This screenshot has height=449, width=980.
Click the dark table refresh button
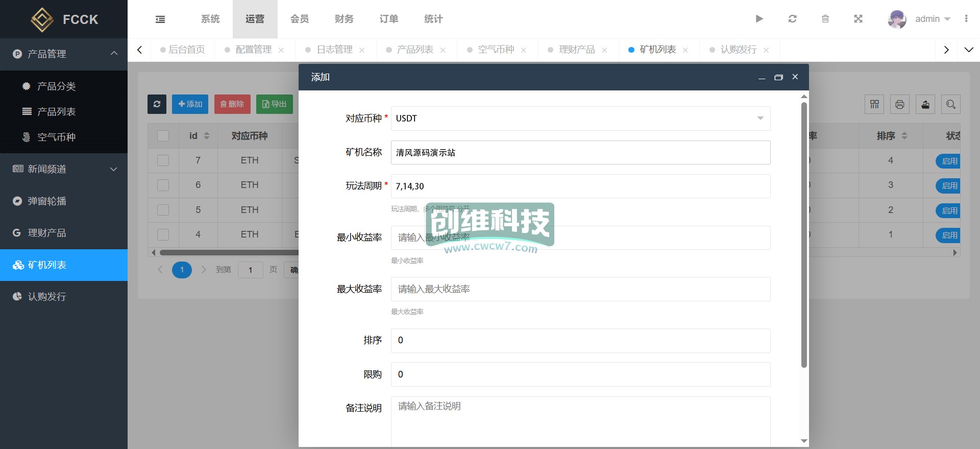[x=157, y=104]
